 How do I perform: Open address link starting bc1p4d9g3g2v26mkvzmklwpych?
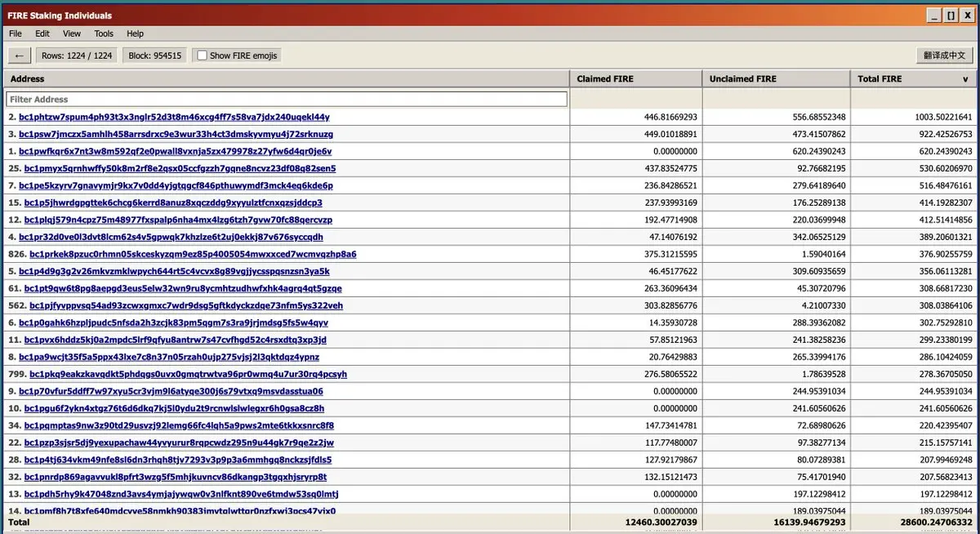[174, 271]
